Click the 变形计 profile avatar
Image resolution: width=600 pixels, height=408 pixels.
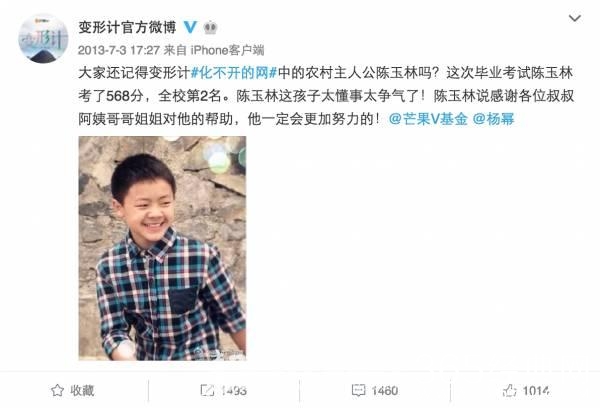pos(43,39)
